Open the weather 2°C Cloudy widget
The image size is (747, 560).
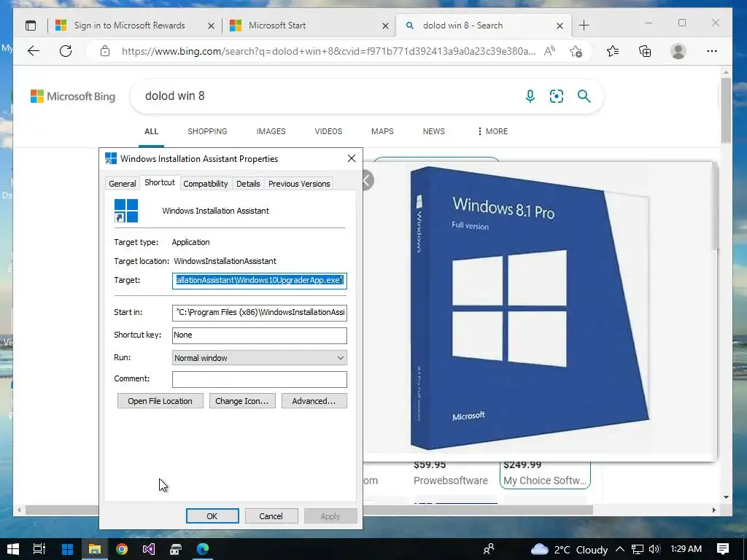coord(569,550)
